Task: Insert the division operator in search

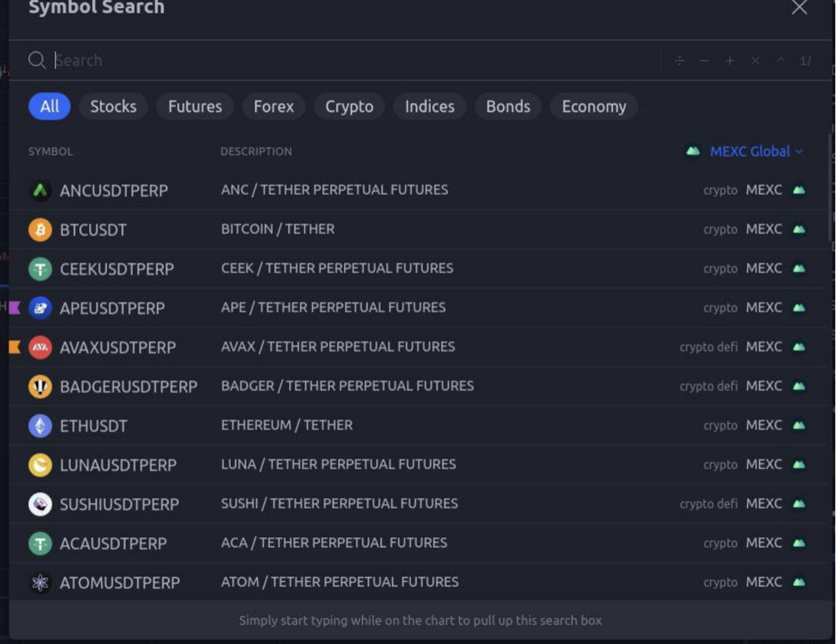Action: pyautogui.click(x=679, y=61)
